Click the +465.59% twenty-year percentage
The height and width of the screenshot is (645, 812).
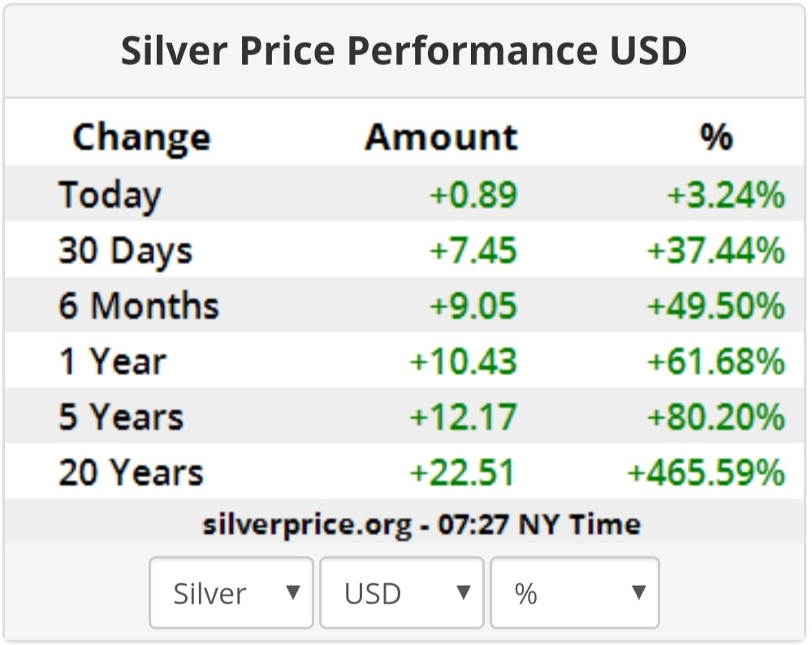[706, 472]
